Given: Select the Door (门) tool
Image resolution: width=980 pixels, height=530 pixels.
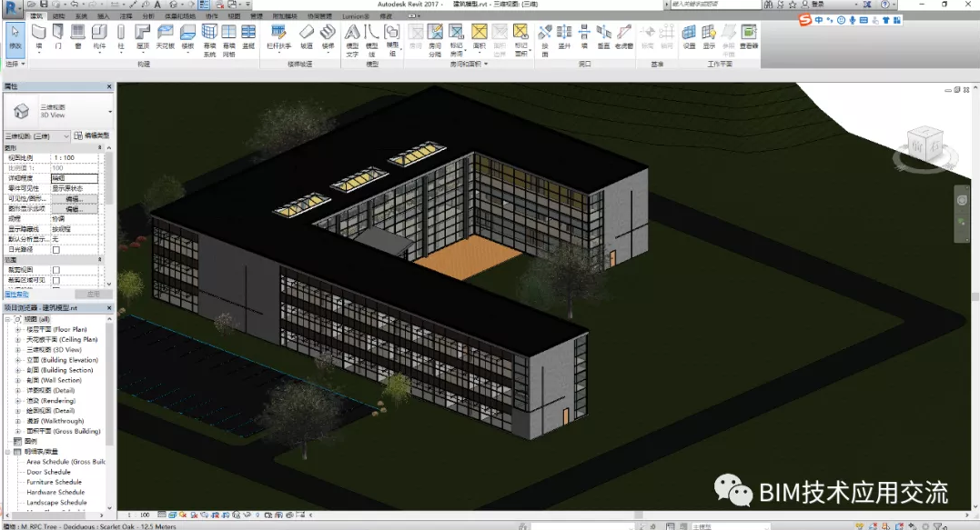Looking at the screenshot, I should 58,37.
